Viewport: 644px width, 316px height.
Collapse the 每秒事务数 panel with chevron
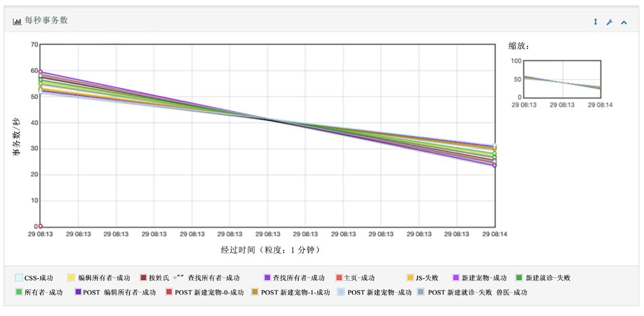(x=624, y=22)
